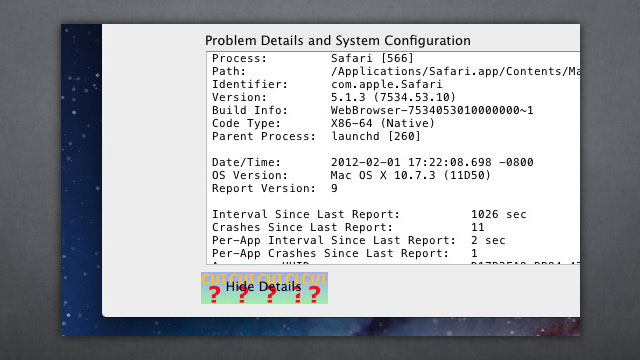Click the Crashes Since Last Report 11 line
Image resolution: width=640 pixels, height=360 pixels.
tap(348, 227)
